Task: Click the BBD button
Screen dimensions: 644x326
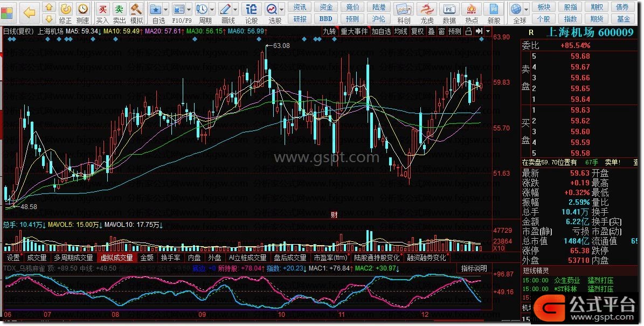Action: [x=326, y=19]
